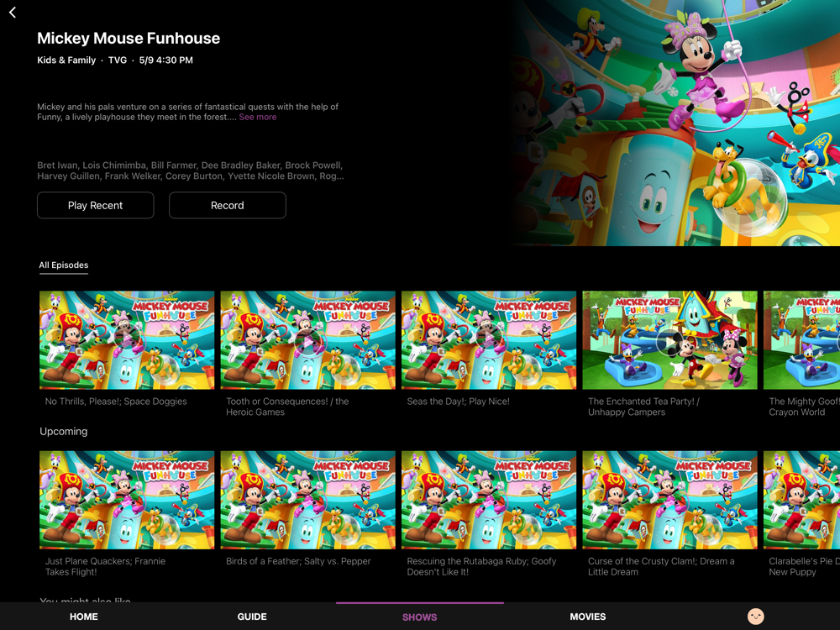The height and width of the screenshot is (630, 840).
Task: Click the 'Kids & Family' genre text
Action: click(x=66, y=60)
